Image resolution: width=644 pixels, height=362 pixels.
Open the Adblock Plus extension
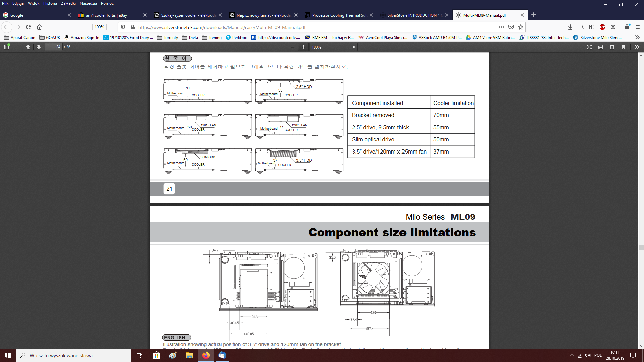point(602,27)
